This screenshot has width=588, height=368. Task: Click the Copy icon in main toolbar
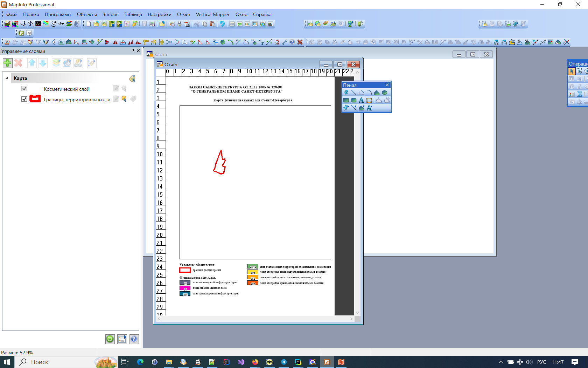204,24
